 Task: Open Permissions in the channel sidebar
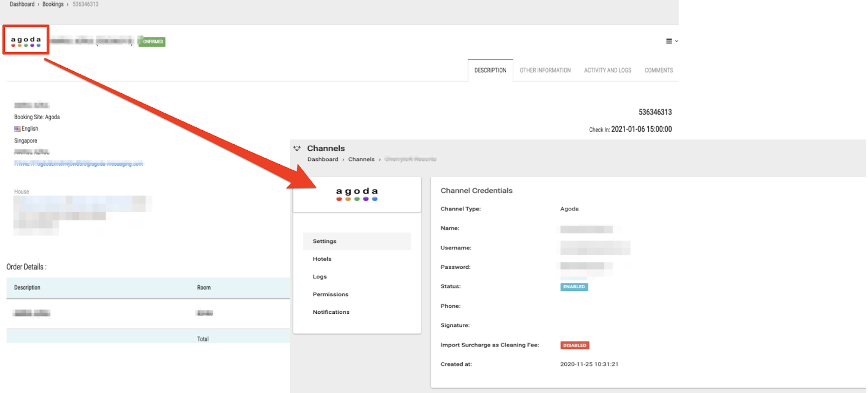[x=330, y=294]
